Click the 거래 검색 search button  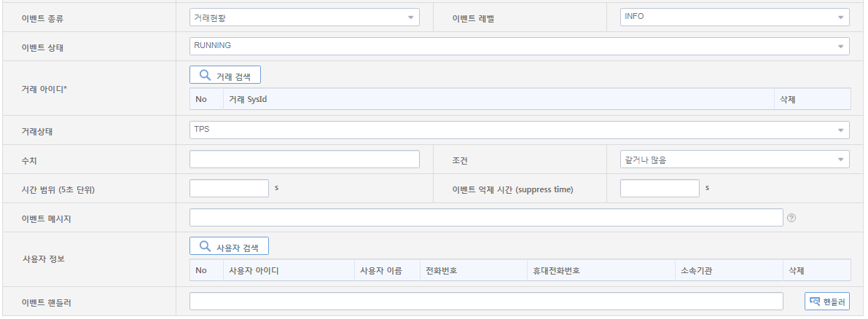click(x=224, y=75)
